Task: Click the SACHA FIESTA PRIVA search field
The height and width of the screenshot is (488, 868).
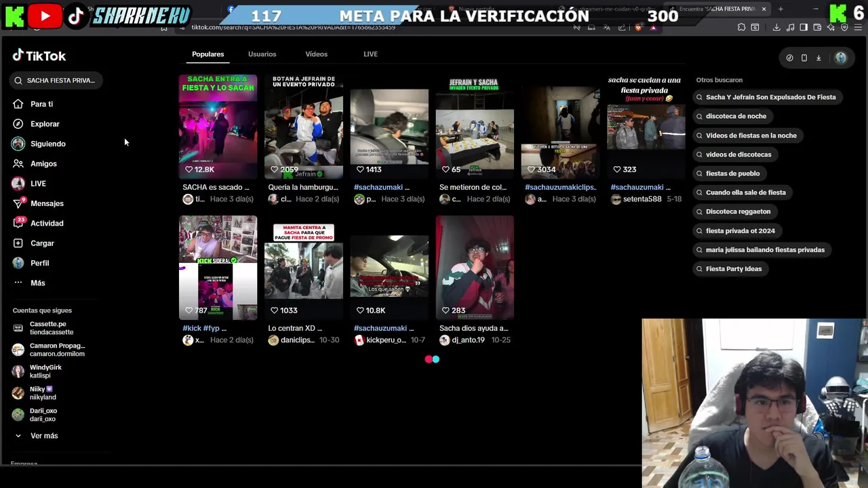Action: click(56, 81)
